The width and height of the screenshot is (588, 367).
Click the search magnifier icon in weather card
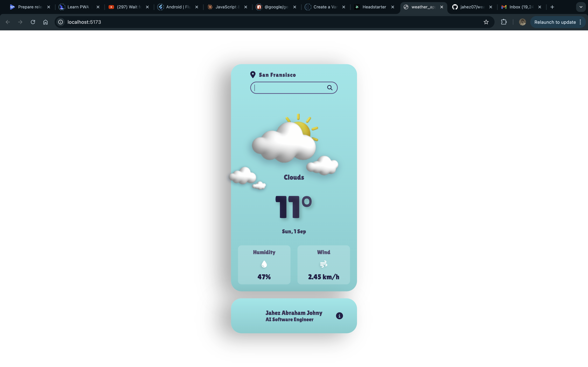(330, 88)
